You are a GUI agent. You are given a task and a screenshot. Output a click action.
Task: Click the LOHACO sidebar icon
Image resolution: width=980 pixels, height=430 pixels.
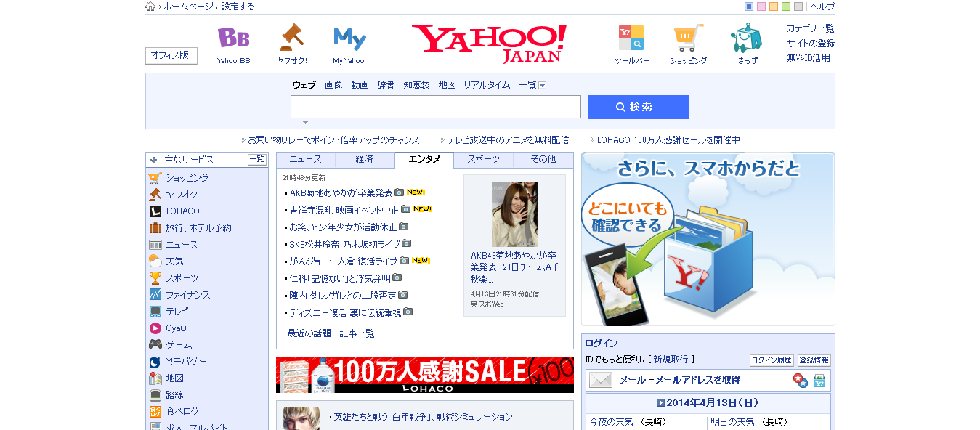pos(155,211)
